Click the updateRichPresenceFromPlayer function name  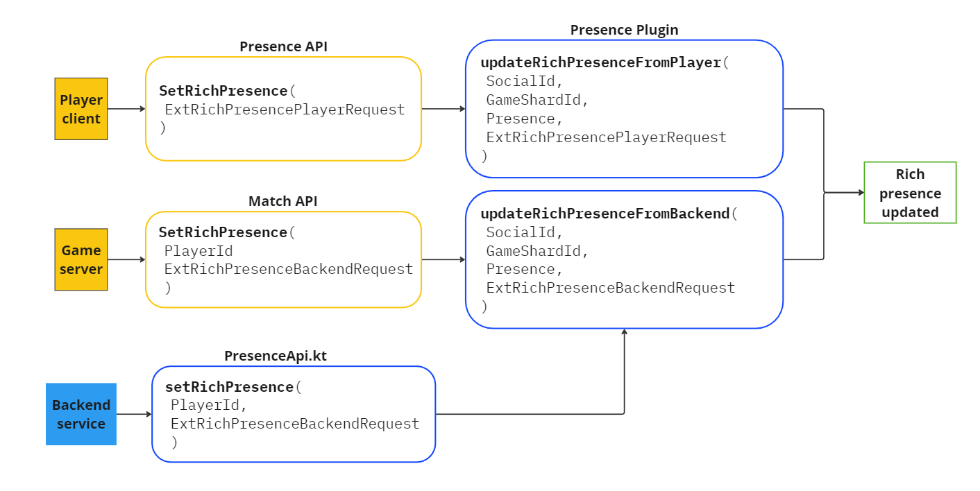click(601, 62)
